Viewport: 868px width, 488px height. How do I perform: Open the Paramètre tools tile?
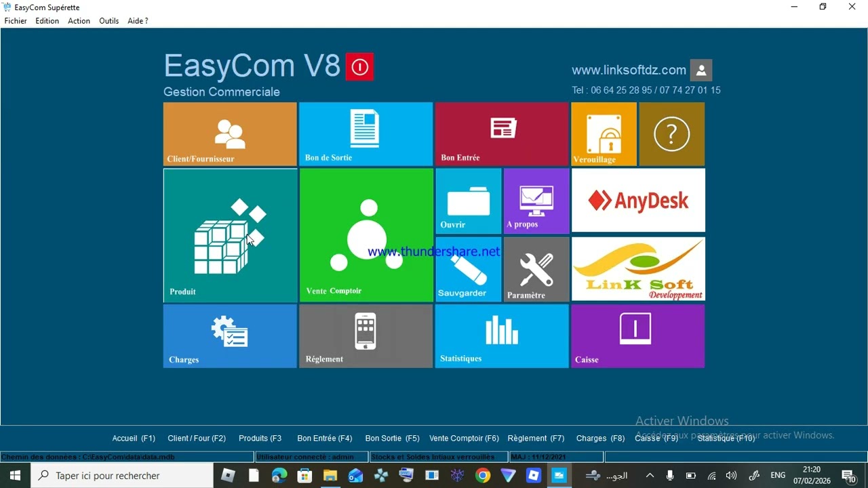coord(536,269)
